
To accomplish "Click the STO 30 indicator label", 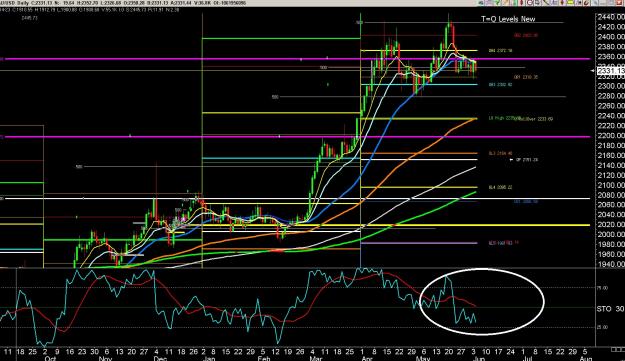I will (x=610, y=309).
